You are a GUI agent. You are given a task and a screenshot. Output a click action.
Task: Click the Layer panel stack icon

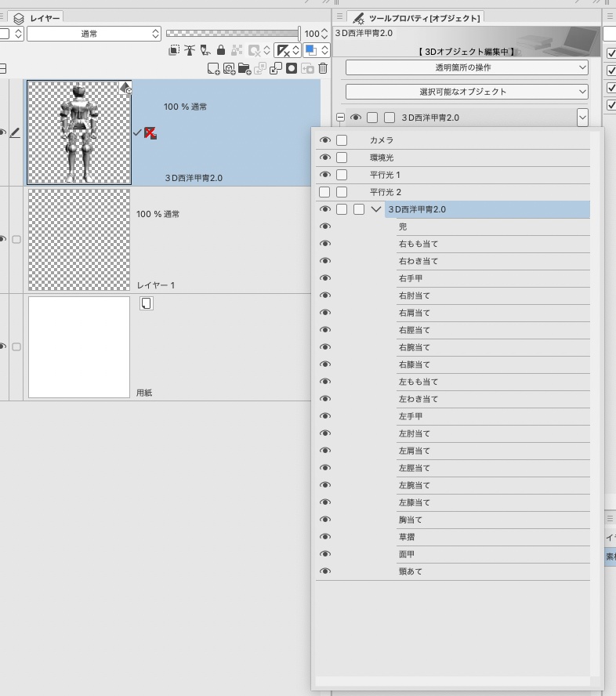19,19
